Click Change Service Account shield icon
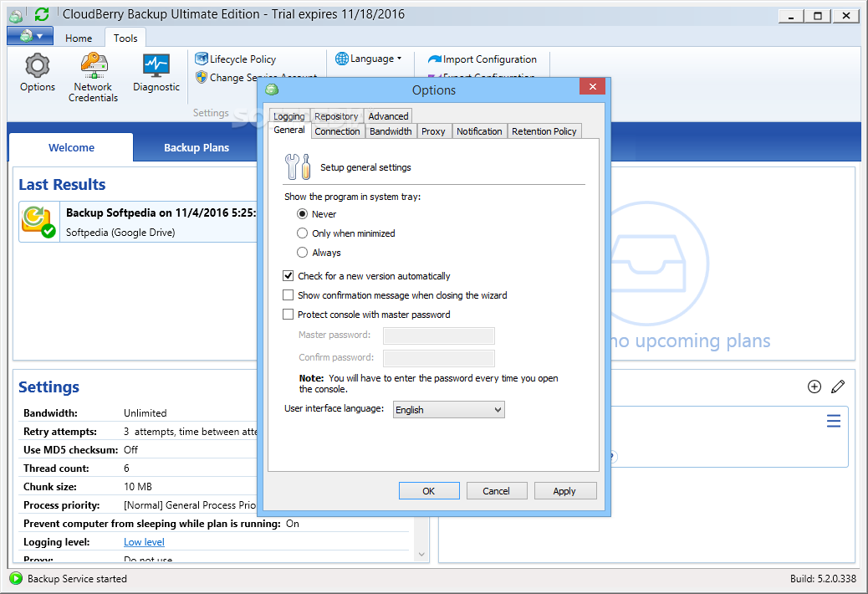The height and width of the screenshot is (594, 868). (202, 77)
